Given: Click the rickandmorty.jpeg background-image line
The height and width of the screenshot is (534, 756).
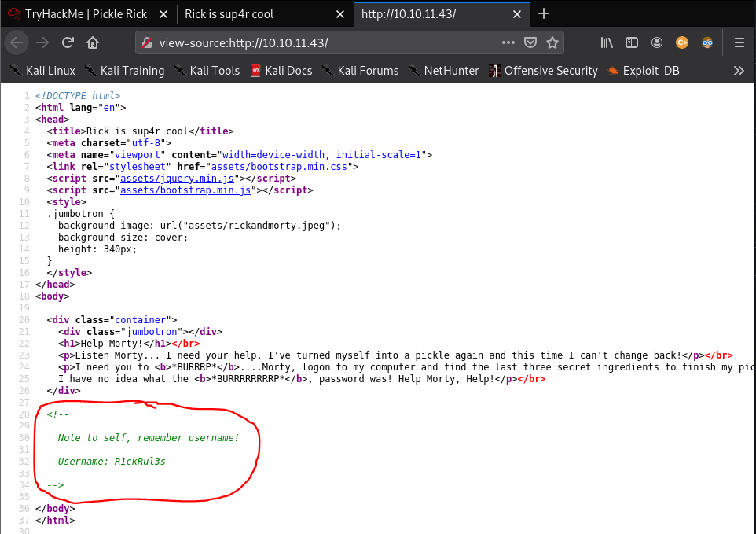Looking at the screenshot, I should 200,226.
